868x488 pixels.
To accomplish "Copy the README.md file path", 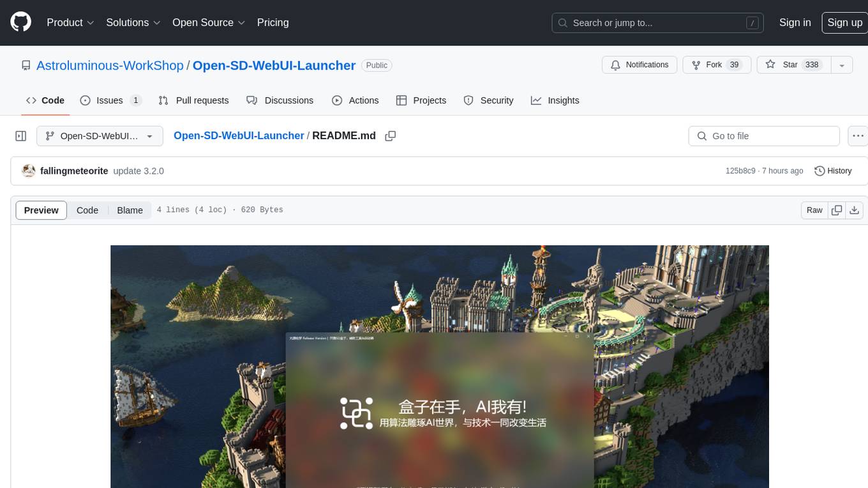I will point(391,136).
